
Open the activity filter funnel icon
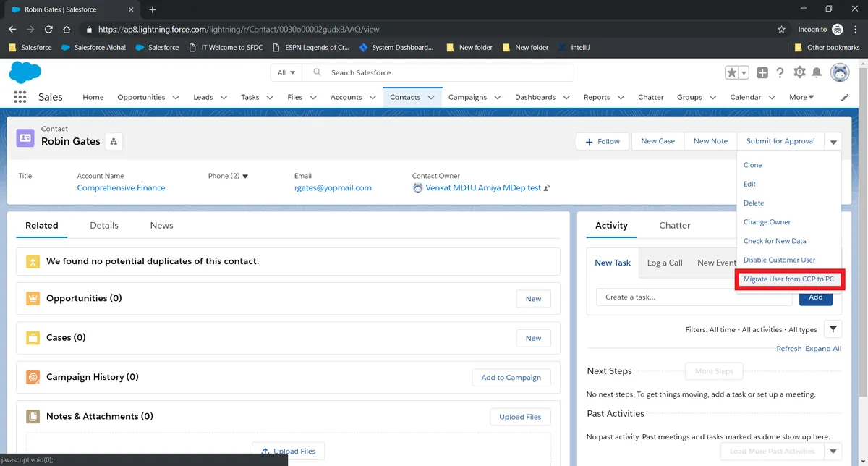[833, 329]
